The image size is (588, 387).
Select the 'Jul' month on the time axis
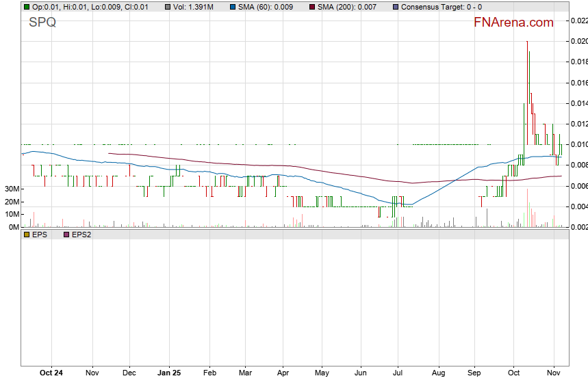point(397,373)
